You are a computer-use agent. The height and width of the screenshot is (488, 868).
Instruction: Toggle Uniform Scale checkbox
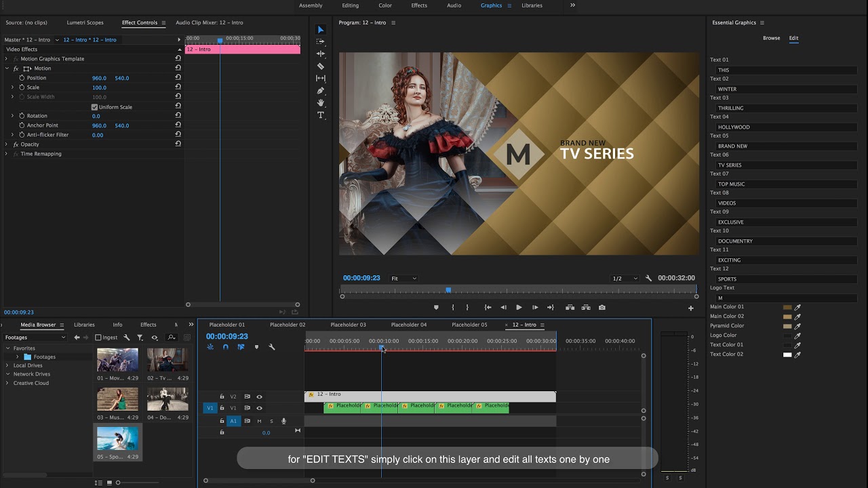[94, 107]
